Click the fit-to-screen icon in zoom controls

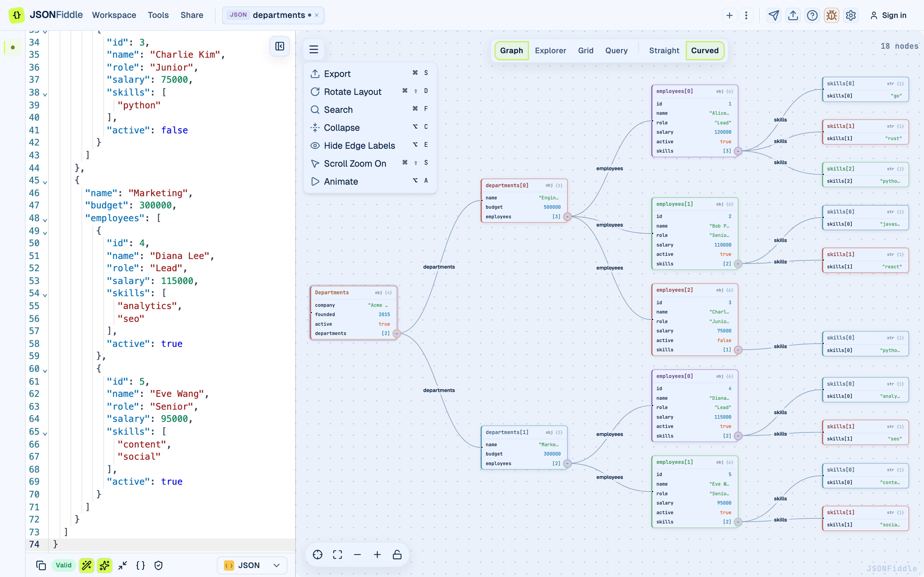click(x=338, y=555)
